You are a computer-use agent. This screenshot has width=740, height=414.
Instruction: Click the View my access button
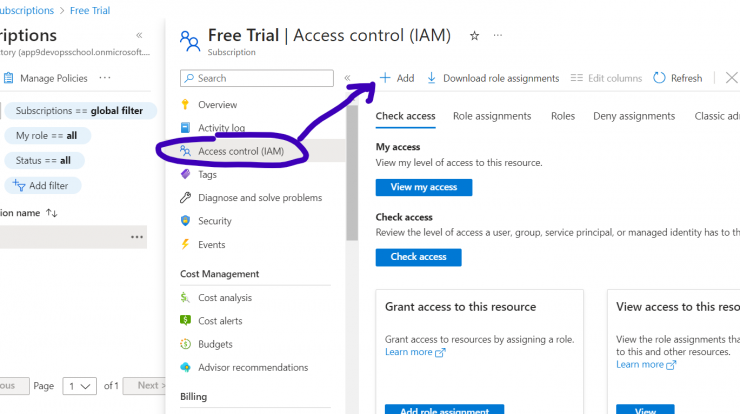click(424, 187)
